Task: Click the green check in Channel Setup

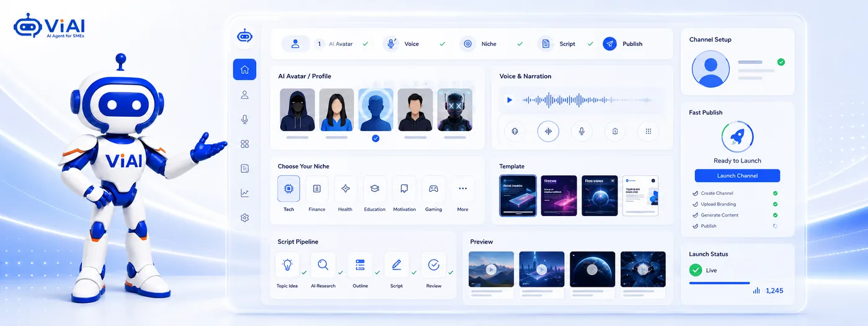Action: click(781, 62)
